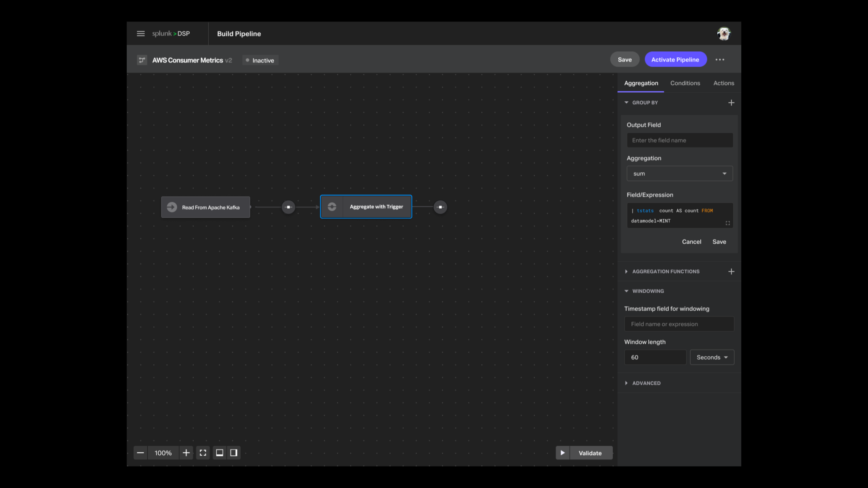Viewport: 868px width, 488px height.
Task: Expand the Advanced section
Action: pos(646,383)
